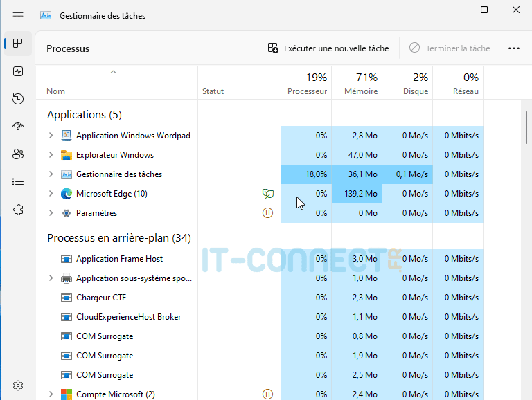This screenshot has width=532, height=400.
Task: Click the Explorateur Windows folder icon
Action: [x=66, y=155]
